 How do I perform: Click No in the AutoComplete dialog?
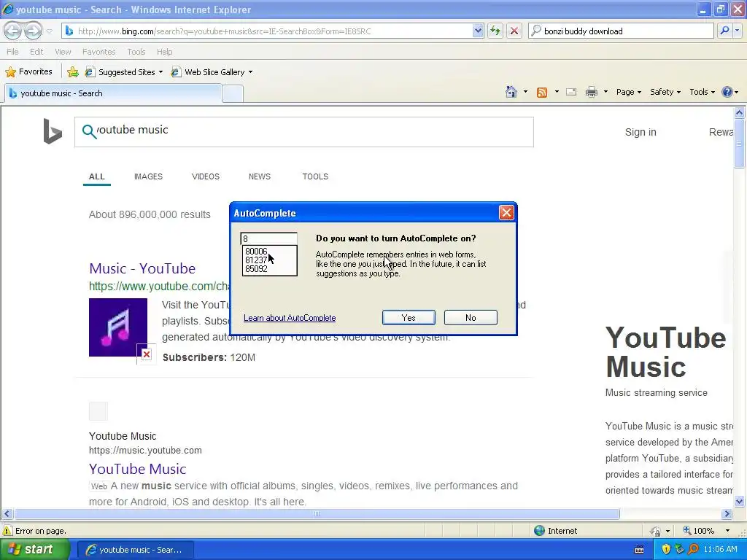pos(471,318)
